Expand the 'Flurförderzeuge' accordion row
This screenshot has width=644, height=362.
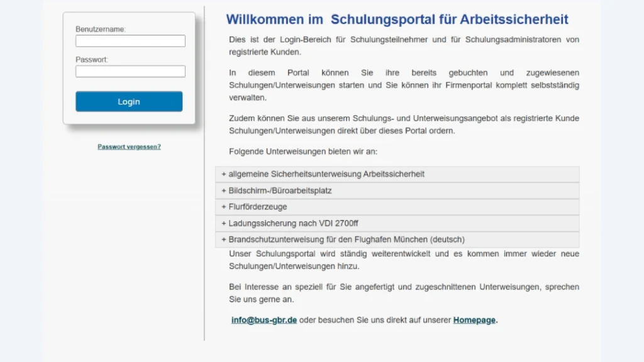click(258, 207)
